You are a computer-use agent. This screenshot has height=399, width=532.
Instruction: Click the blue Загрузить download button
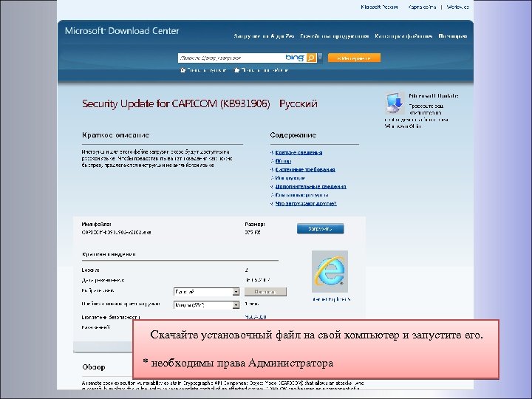(320, 228)
